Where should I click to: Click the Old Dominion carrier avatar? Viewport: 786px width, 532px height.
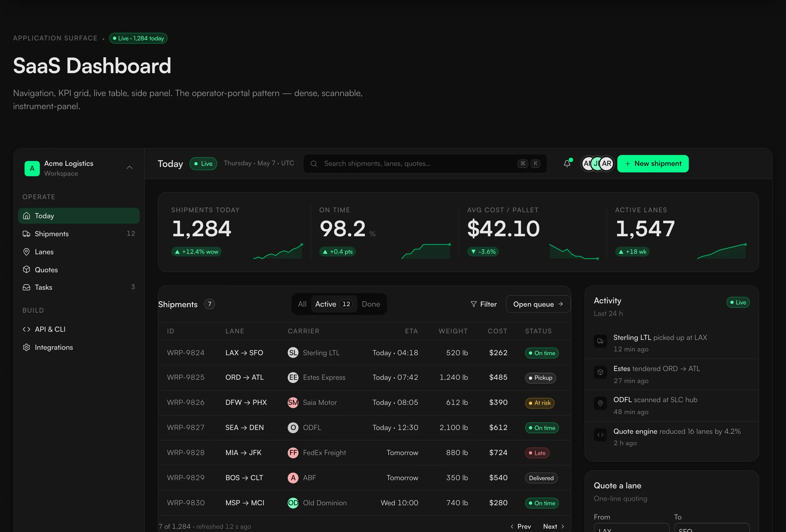click(293, 503)
